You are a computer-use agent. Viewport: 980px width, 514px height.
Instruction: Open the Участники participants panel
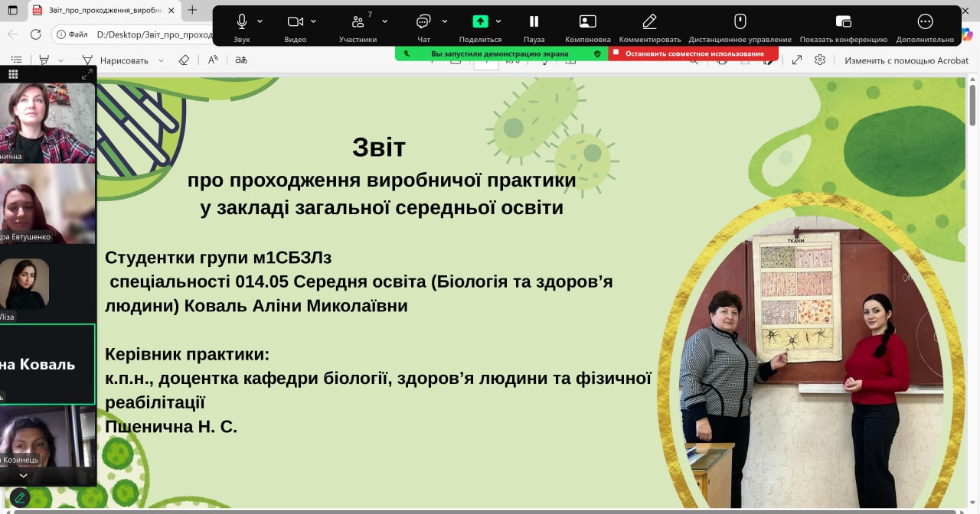pos(358,21)
